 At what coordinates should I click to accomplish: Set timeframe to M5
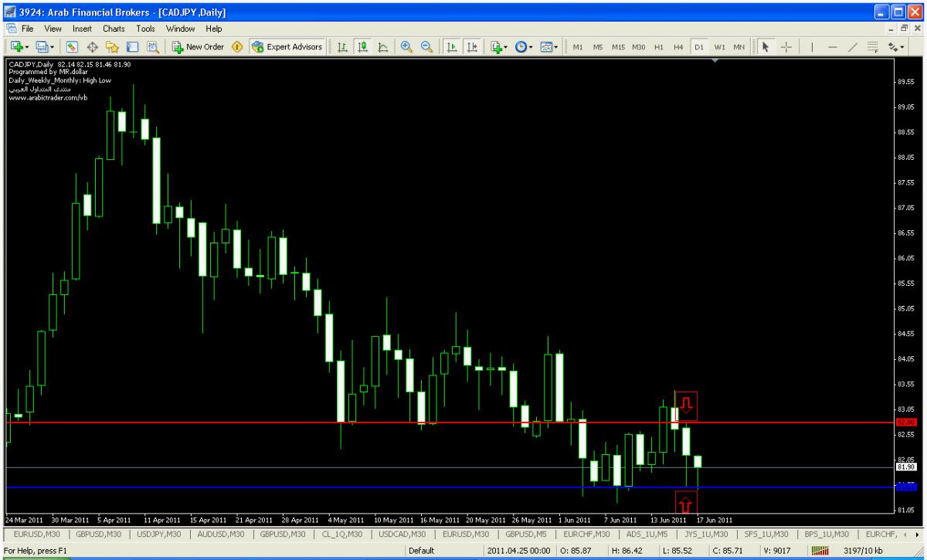(x=597, y=47)
